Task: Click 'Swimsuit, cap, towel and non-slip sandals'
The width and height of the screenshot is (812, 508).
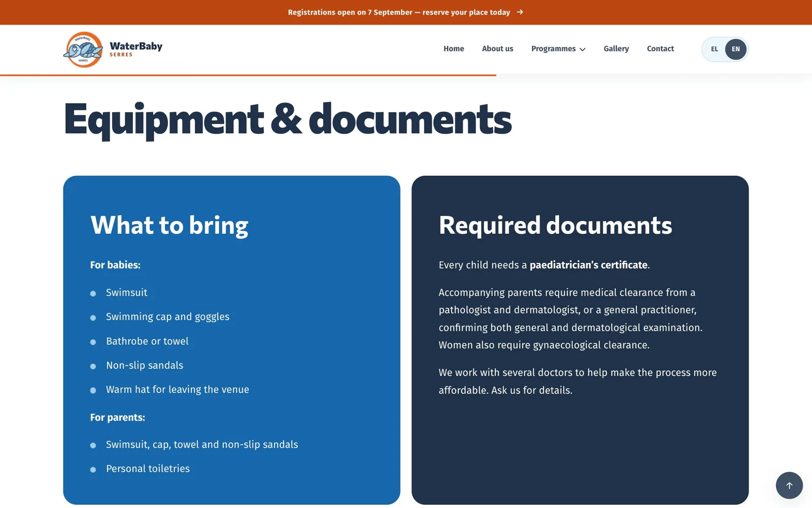Action: click(x=202, y=444)
